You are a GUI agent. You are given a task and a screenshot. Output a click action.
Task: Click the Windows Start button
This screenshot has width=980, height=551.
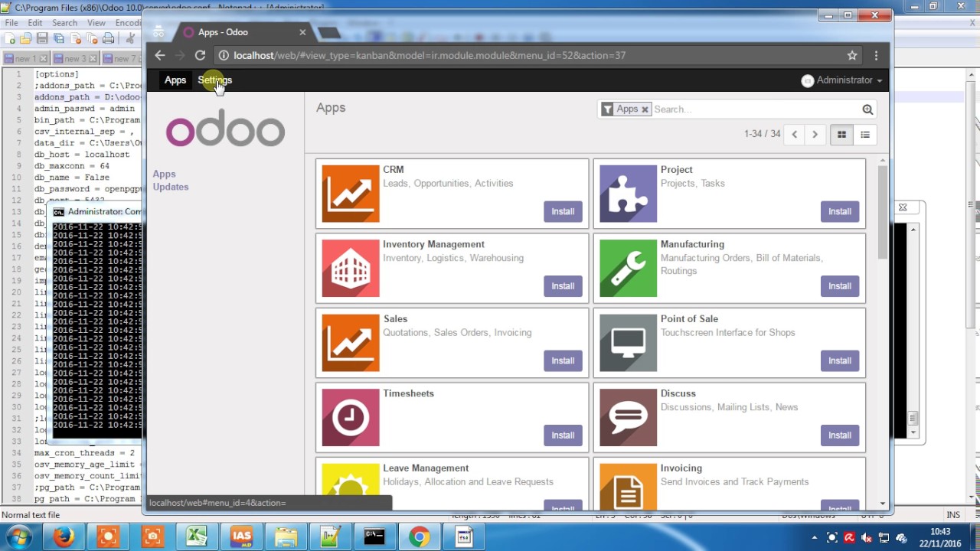19,536
